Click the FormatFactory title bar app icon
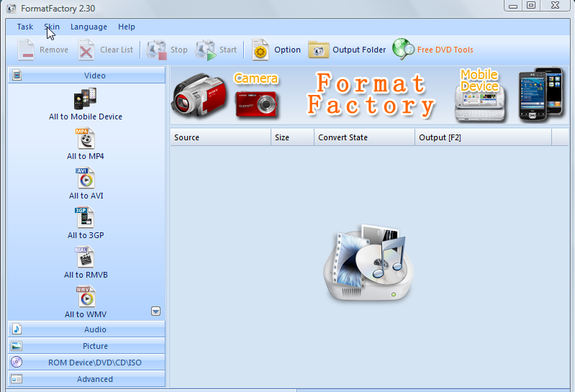This screenshot has width=575, height=392. coord(12,8)
